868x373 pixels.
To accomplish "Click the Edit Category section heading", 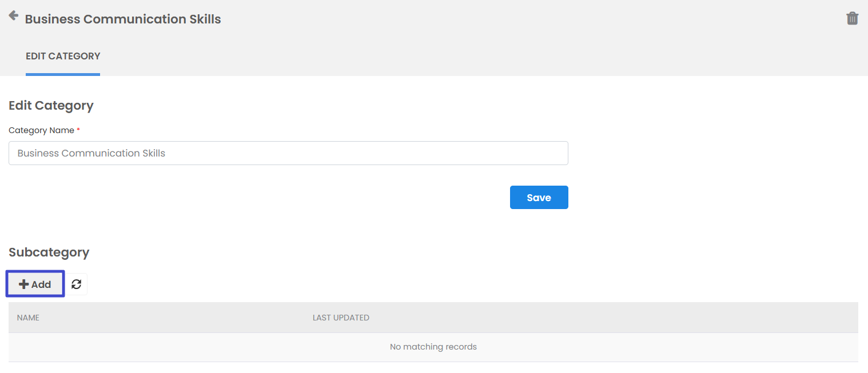I will 51,106.
